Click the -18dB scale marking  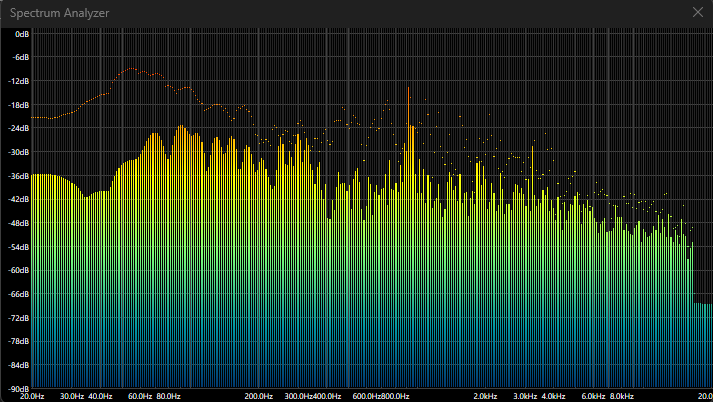pyautogui.click(x=21, y=105)
